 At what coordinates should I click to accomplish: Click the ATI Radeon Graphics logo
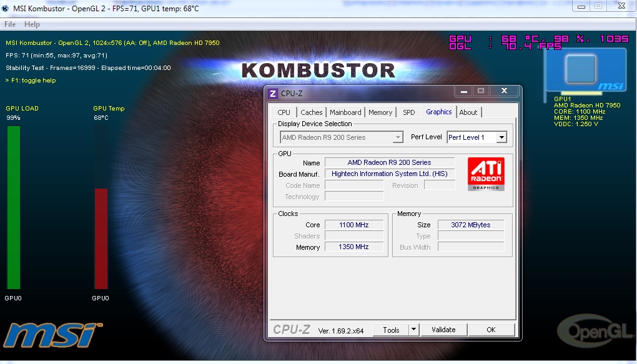click(x=486, y=174)
